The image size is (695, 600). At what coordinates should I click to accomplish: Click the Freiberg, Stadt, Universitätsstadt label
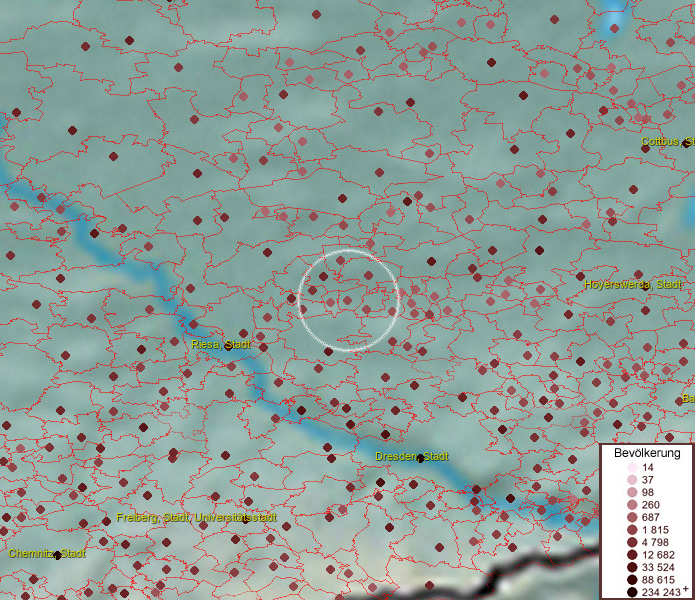tap(196, 518)
